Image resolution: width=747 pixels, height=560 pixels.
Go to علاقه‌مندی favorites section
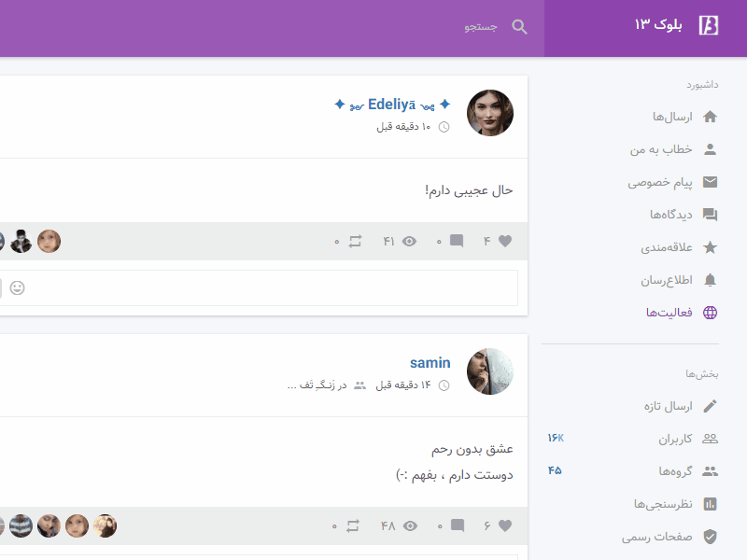click(679, 247)
